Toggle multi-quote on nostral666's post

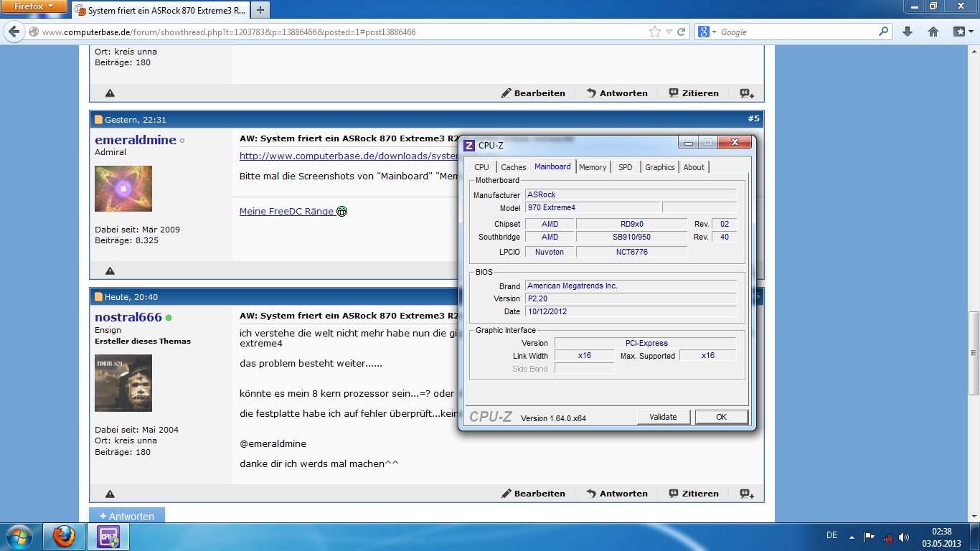(747, 494)
